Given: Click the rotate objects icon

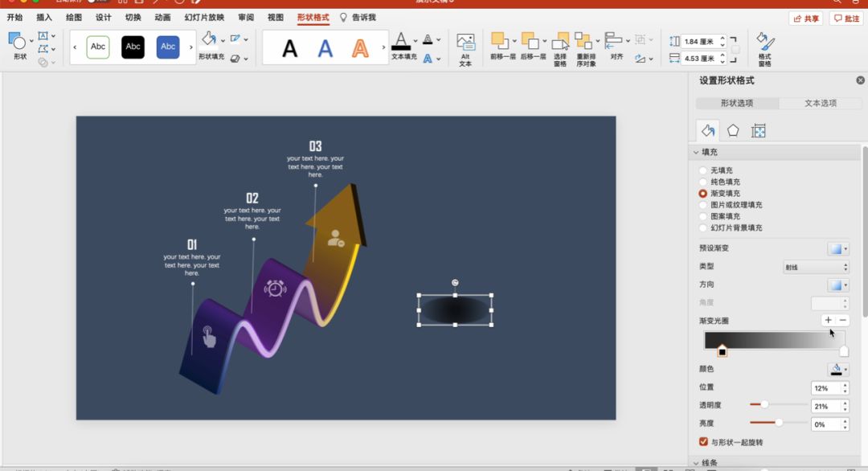Looking at the screenshot, I should coord(641,58).
